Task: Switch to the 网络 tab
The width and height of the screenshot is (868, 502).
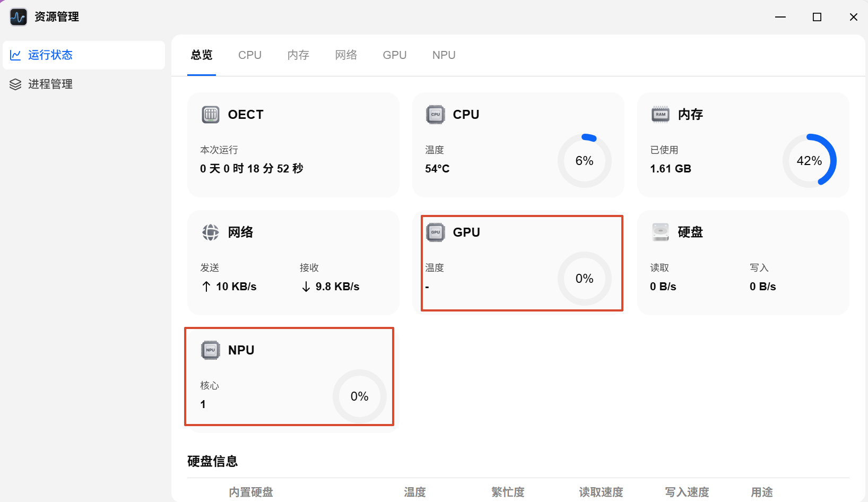Action: coord(346,55)
